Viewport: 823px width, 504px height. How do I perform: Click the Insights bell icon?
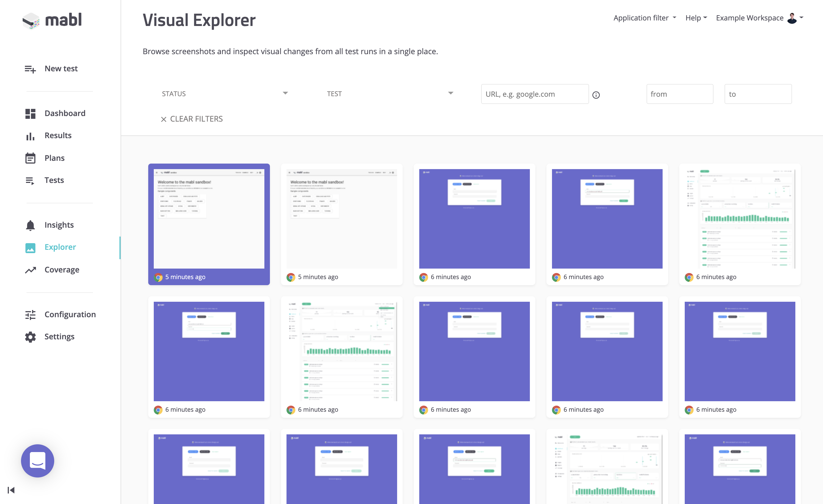click(30, 225)
